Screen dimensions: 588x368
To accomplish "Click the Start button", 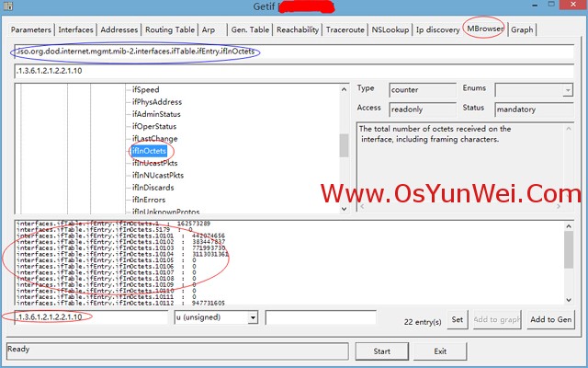I will (x=381, y=351).
